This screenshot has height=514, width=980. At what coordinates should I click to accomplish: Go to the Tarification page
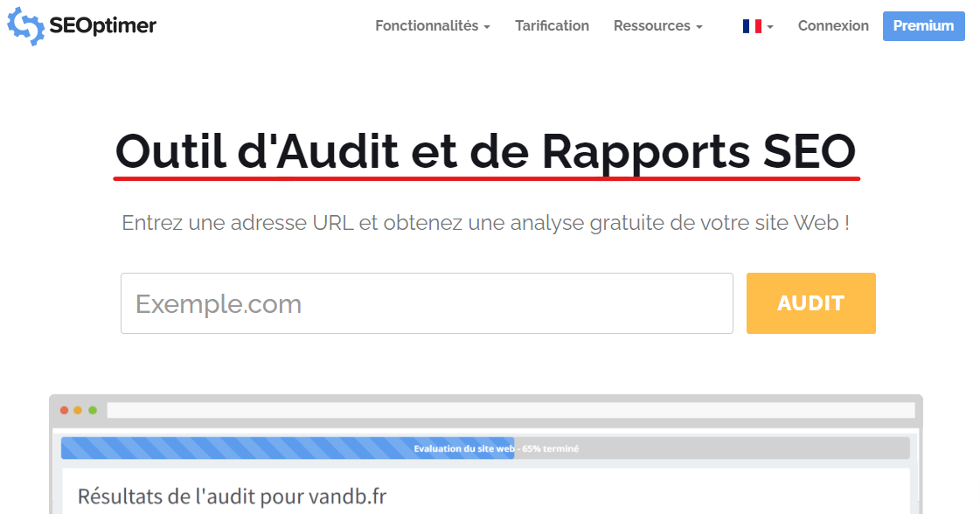pyautogui.click(x=552, y=26)
